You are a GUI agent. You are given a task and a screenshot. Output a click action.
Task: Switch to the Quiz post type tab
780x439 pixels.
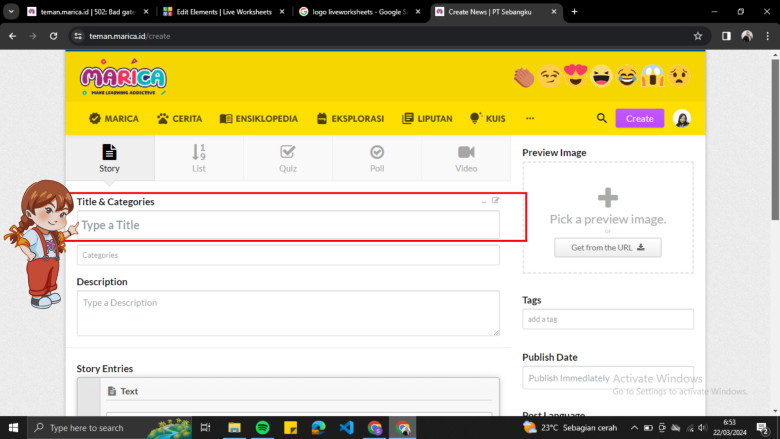(x=287, y=158)
